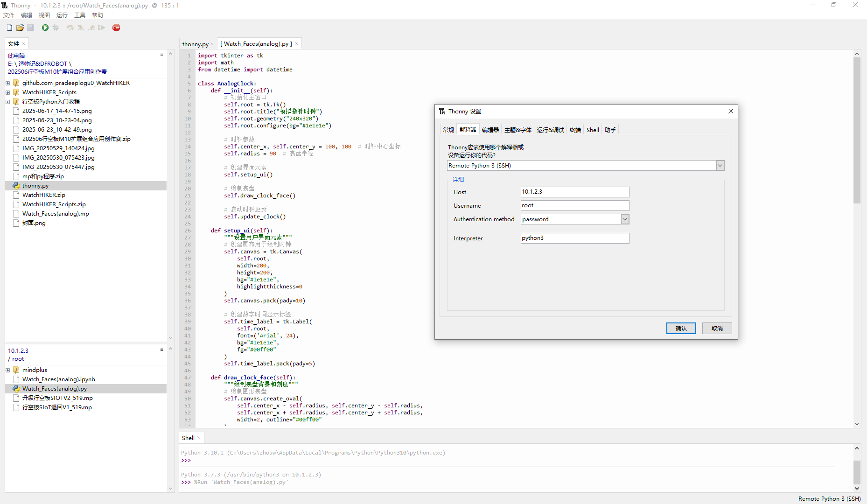The image size is (867, 504).
Task: Open the 文件 menu
Action: pos(9,15)
